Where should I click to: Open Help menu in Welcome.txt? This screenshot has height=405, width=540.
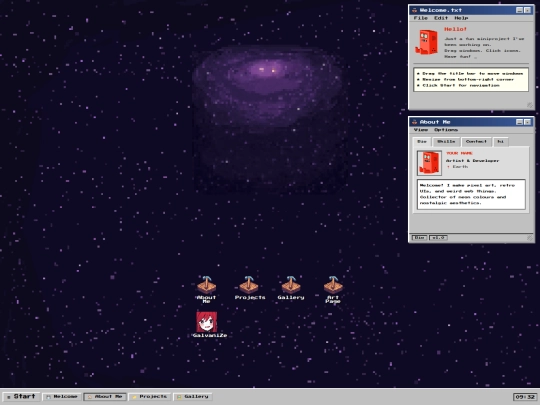click(461, 18)
